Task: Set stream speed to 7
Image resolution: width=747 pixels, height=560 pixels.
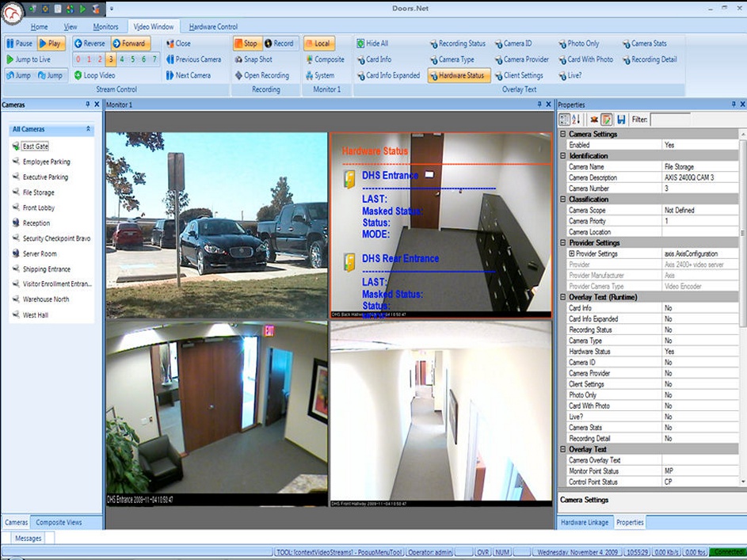Action: pos(154,59)
